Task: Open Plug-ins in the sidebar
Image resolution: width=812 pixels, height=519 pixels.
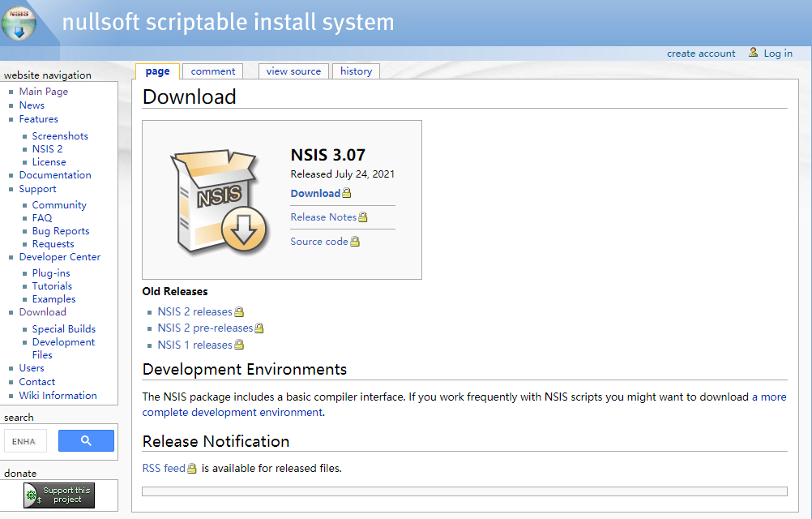Action: [x=51, y=273]
